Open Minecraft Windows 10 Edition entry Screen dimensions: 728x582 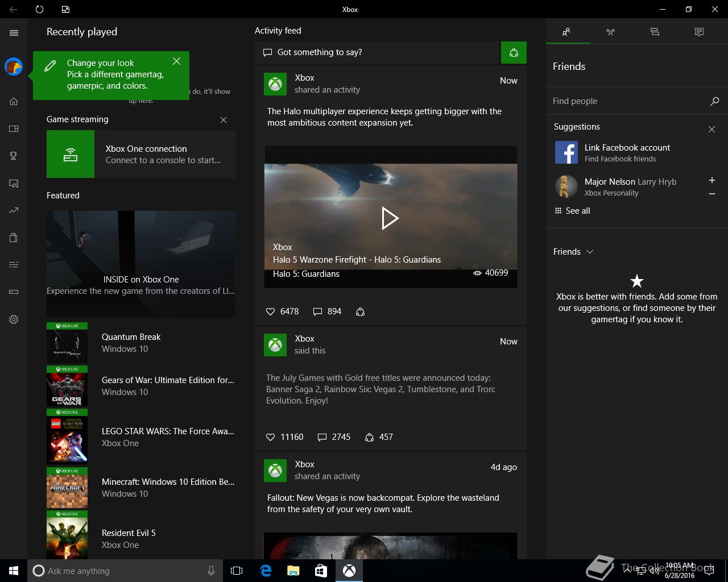tap(141, 488)
